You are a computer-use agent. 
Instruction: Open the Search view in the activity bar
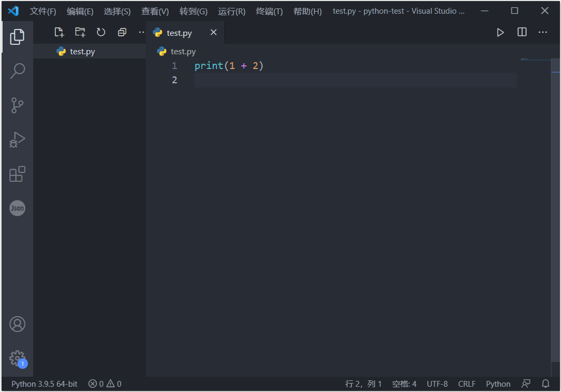17,70
